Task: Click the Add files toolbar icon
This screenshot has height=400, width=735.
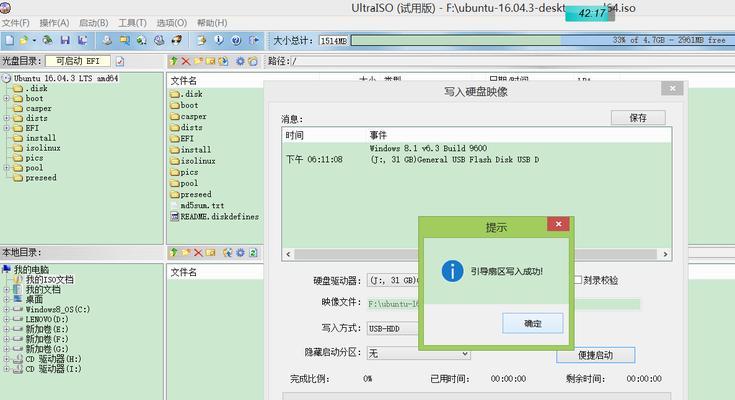Action: click(x=202, y=40)
